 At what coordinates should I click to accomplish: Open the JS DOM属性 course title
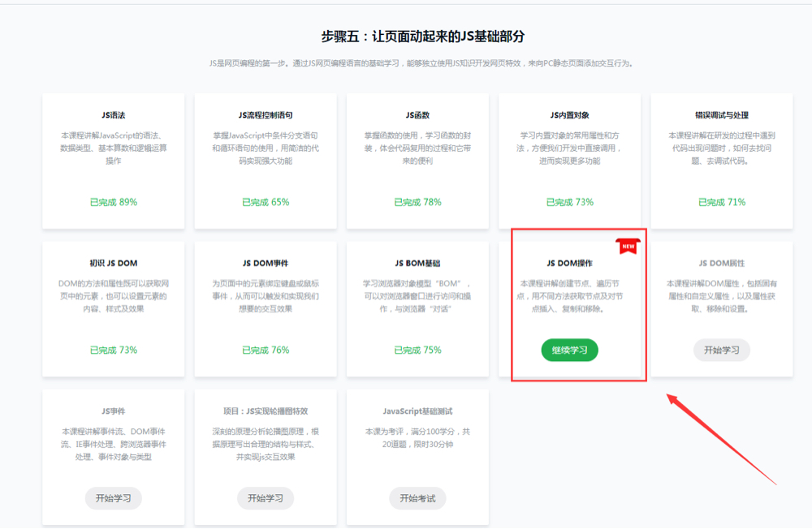coord(721,263)
